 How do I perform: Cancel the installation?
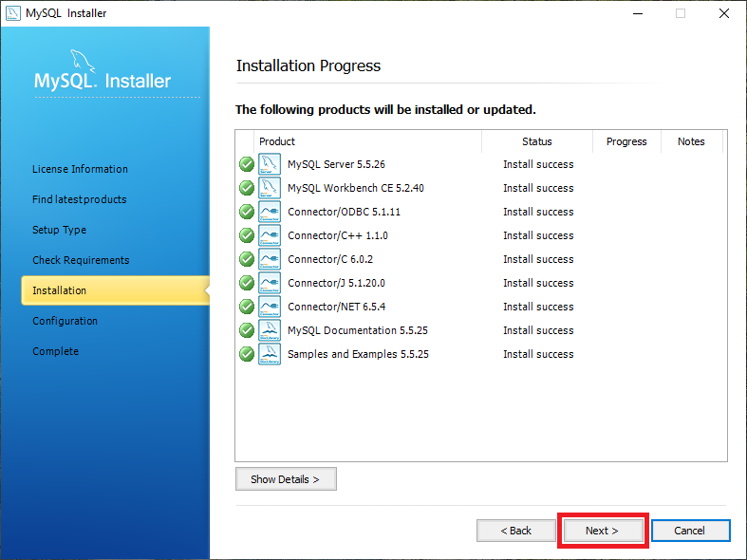tap(690, 531)
